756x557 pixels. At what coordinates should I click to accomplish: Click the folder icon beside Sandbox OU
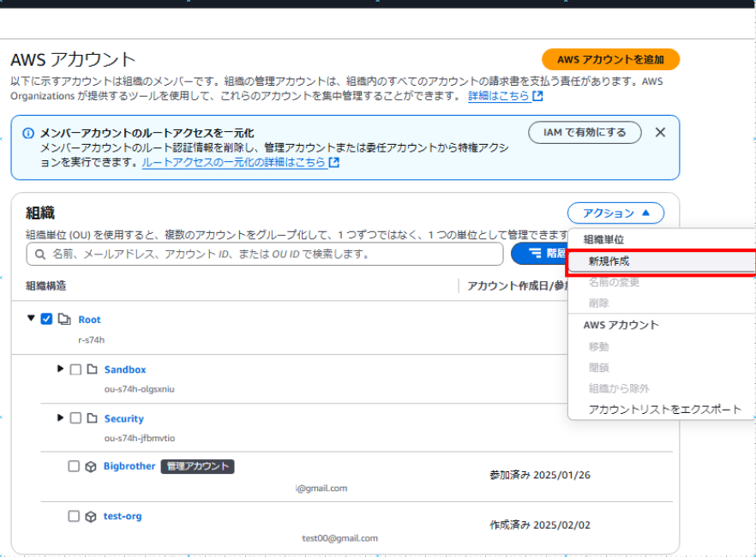point(91,369)
